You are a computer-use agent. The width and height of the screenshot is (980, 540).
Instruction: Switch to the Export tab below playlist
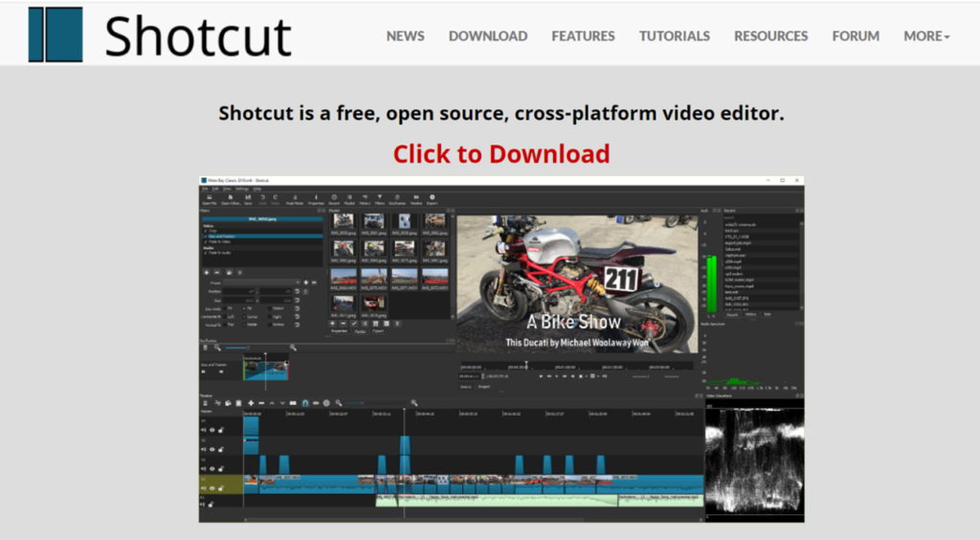pos(378,331)
